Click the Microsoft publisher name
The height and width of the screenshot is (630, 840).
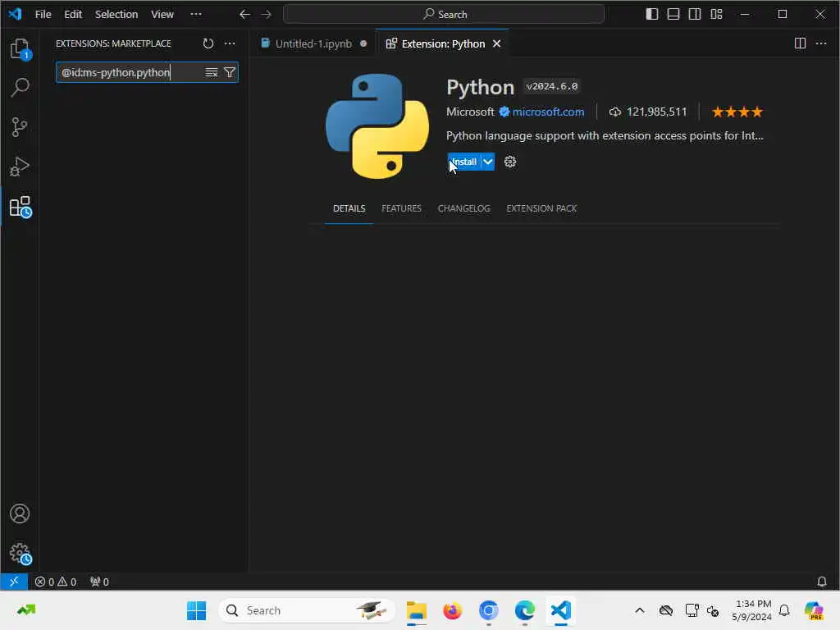(470, 112)
